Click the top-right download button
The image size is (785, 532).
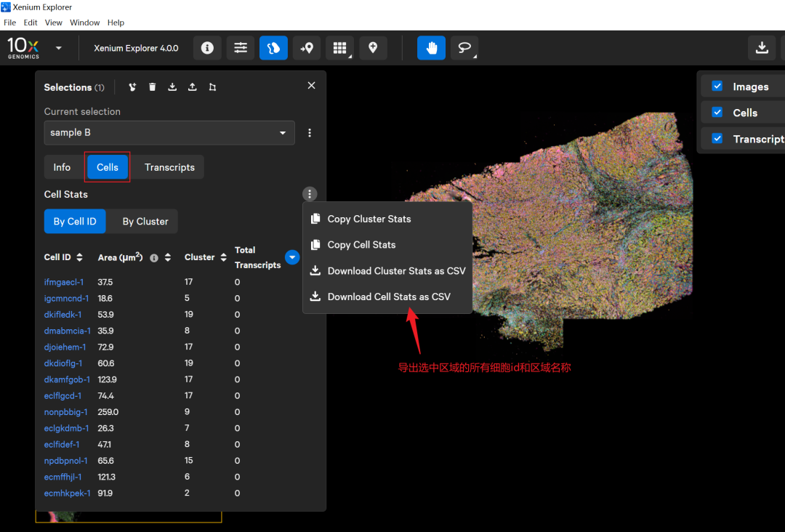point(761,48)
